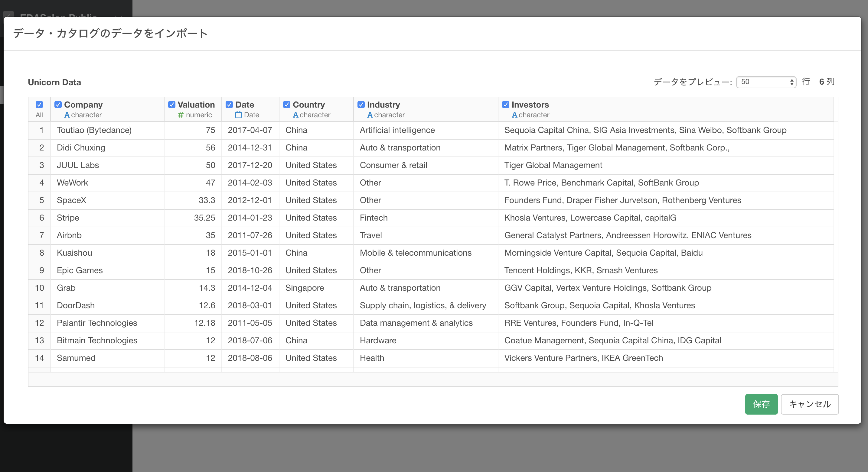The height and width of the screenshot is (472, 868).
Task: Uncheck the Investors column checkbox
Action: tap(505, 105)
